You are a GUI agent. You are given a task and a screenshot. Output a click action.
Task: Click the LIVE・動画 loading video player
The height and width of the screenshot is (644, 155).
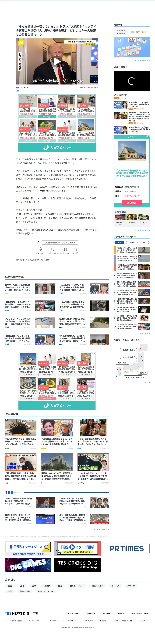point(132,81)
